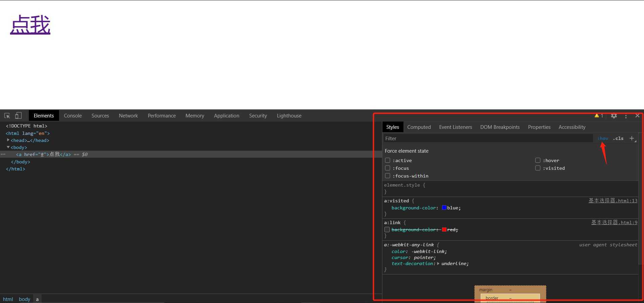This screenshot has height=303, width=644.
Task: Select the DOCTYPE html row
Action: [x=26, y=126]
